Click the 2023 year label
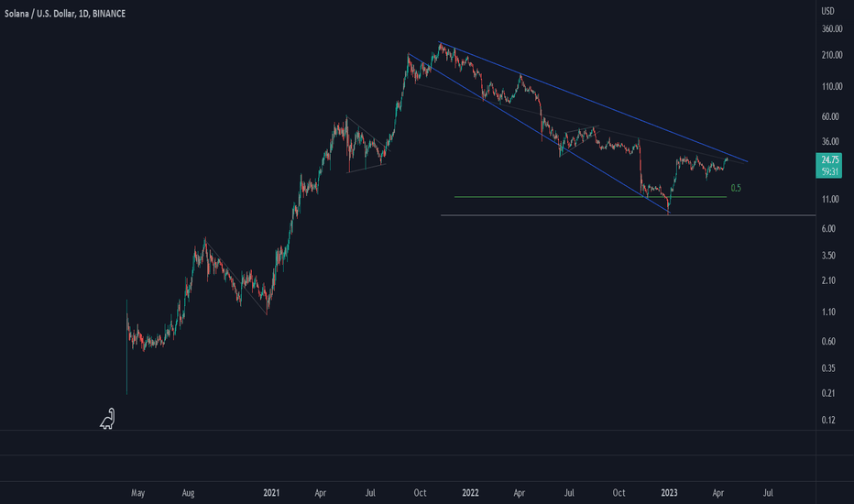This screenshot has width=854, height=504. click(x=669, y=493)
